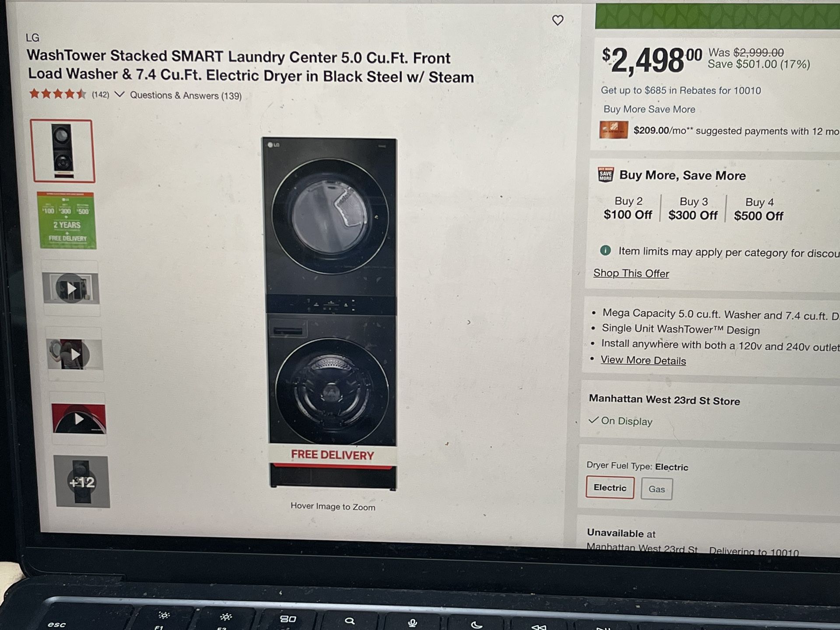
Task: Play the second video with woman loading washer
Action: [75, 354]
